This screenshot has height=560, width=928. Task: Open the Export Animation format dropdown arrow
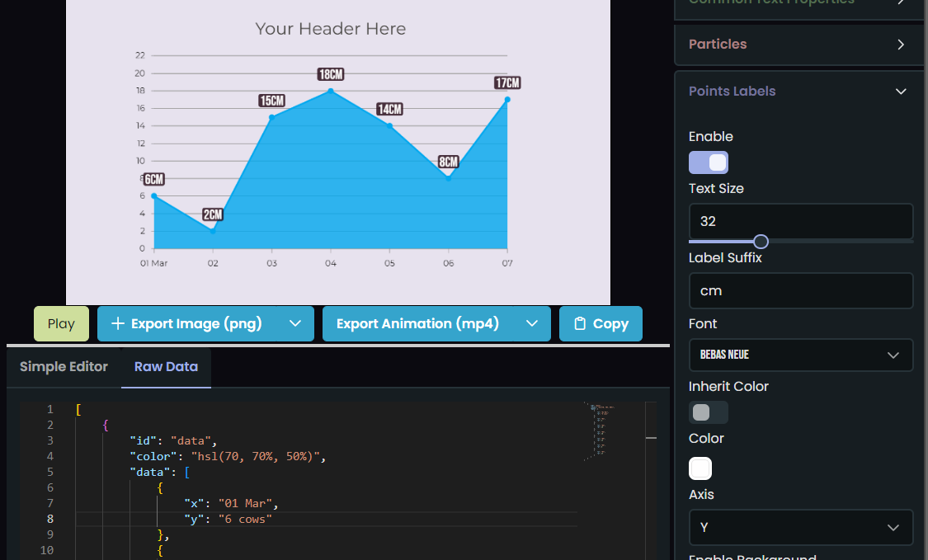(533, 323)
